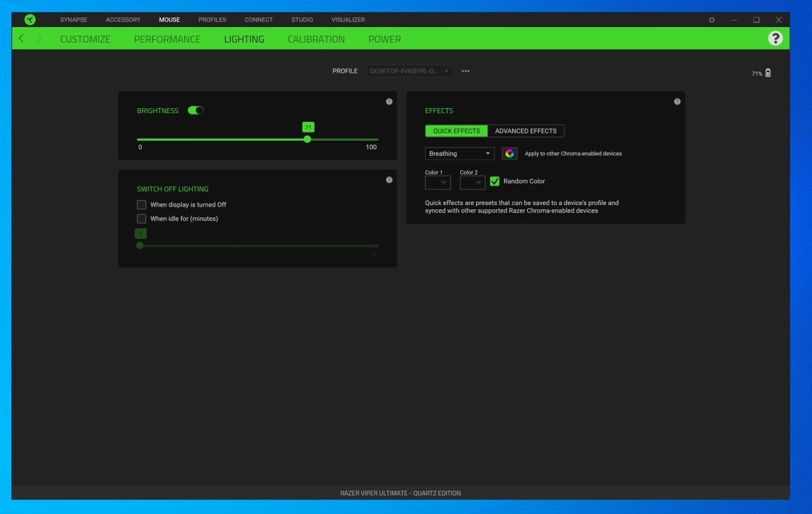Click the BRIGHTNESS heading label
Image resolution: width=812 pixels, height=514 pixels.
pos(158,111)
